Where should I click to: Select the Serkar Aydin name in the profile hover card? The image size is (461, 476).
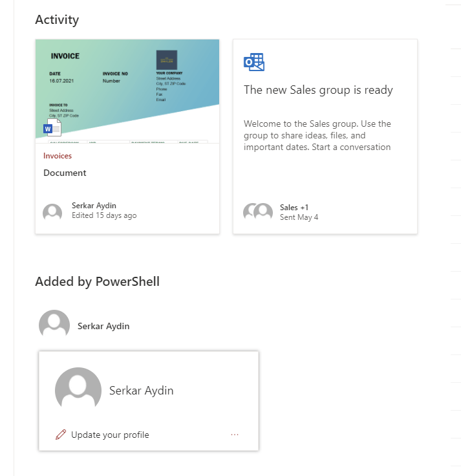[141, 390]
